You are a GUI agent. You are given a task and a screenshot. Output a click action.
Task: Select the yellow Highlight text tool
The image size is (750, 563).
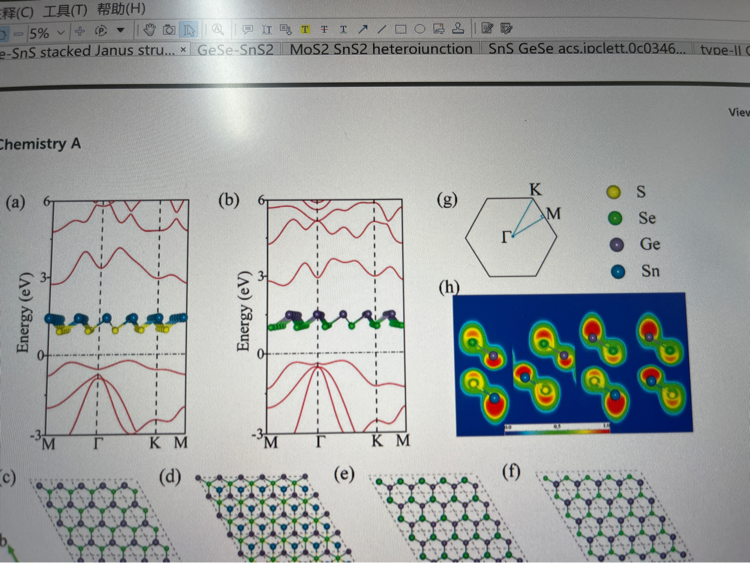point(305,30)
